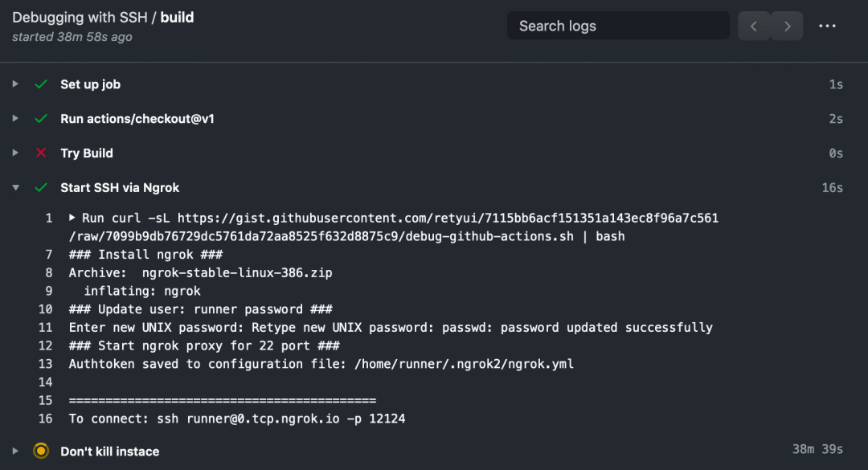Click the Set up job step title
868x470 pixels.
click(x=90, y=84)
